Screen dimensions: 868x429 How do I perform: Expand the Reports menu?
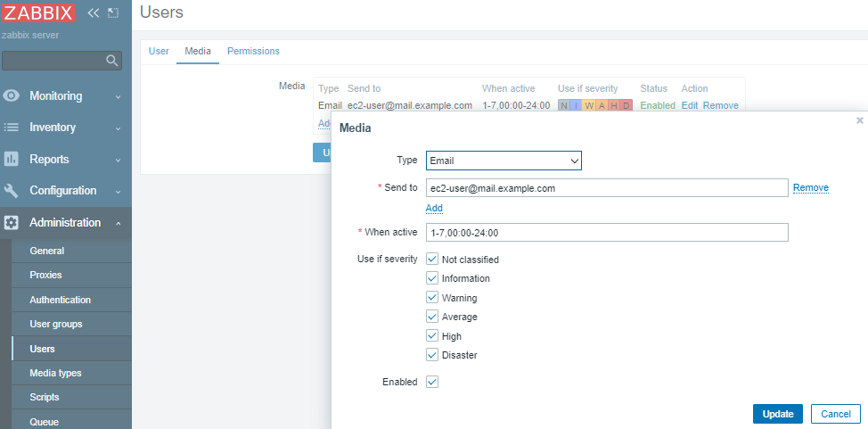66,159
